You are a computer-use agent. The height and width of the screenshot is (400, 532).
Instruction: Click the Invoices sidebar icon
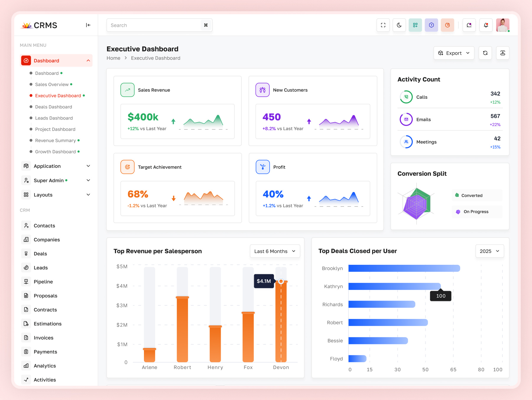point(26,338)
